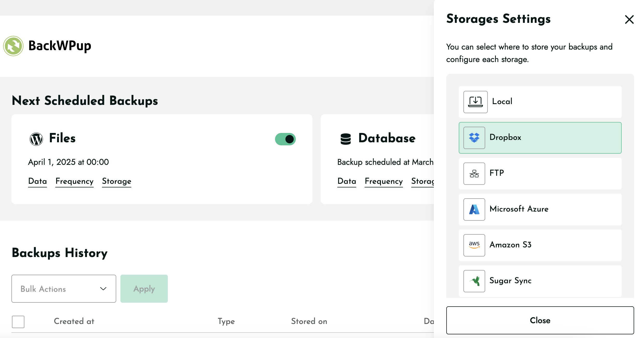Click the Microsoft Azure logo icon
The image size is (644, 338).
coord(474,209)
